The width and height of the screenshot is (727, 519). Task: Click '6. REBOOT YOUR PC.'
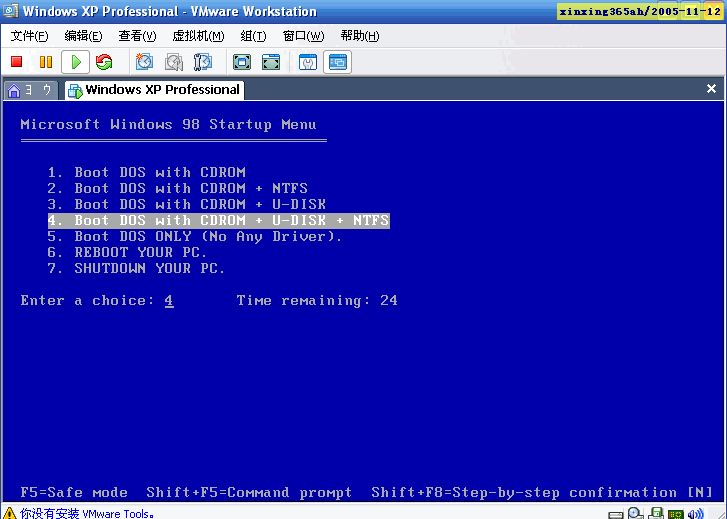(127, 252)
